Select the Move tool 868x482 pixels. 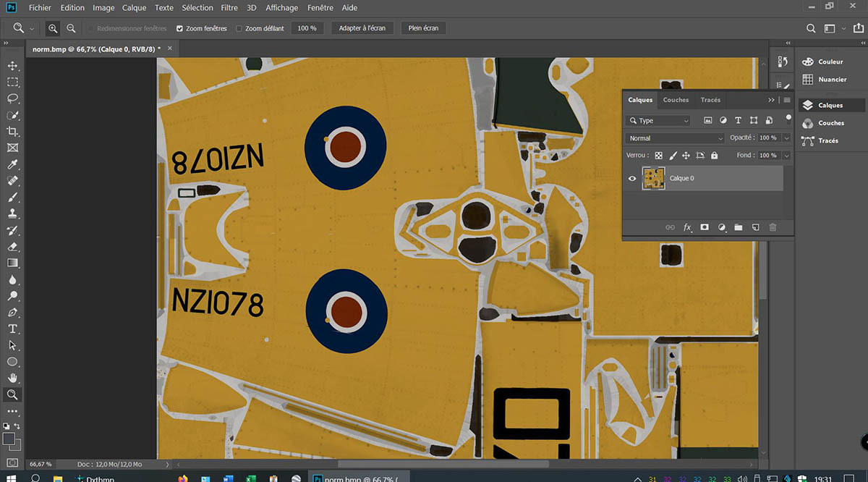tap(12, 66)
